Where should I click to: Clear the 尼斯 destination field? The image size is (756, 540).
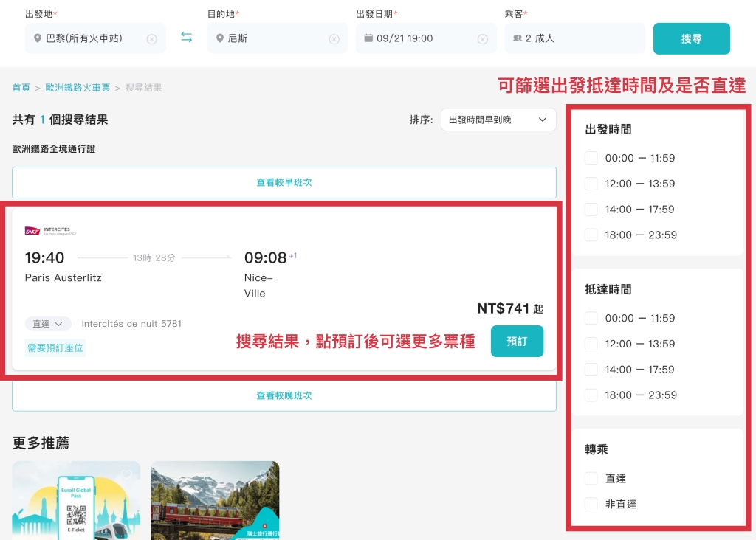coord(334,39)
